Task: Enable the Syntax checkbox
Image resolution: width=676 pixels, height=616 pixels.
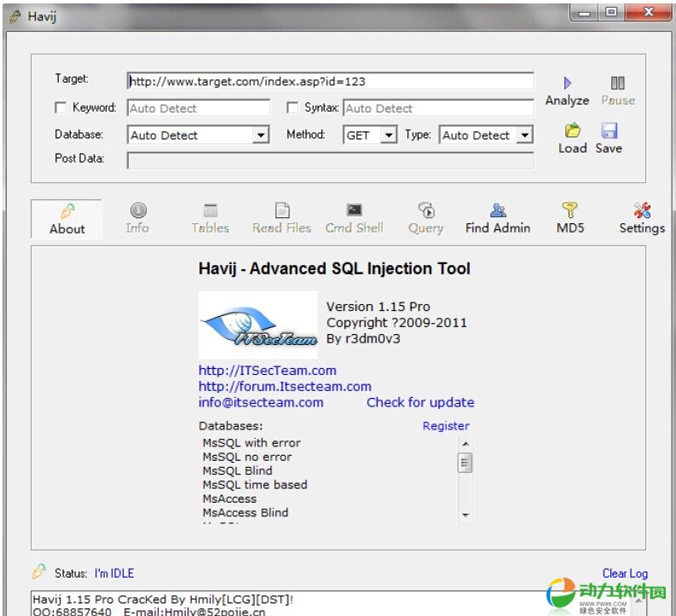Action: click(x=292, y=108)
